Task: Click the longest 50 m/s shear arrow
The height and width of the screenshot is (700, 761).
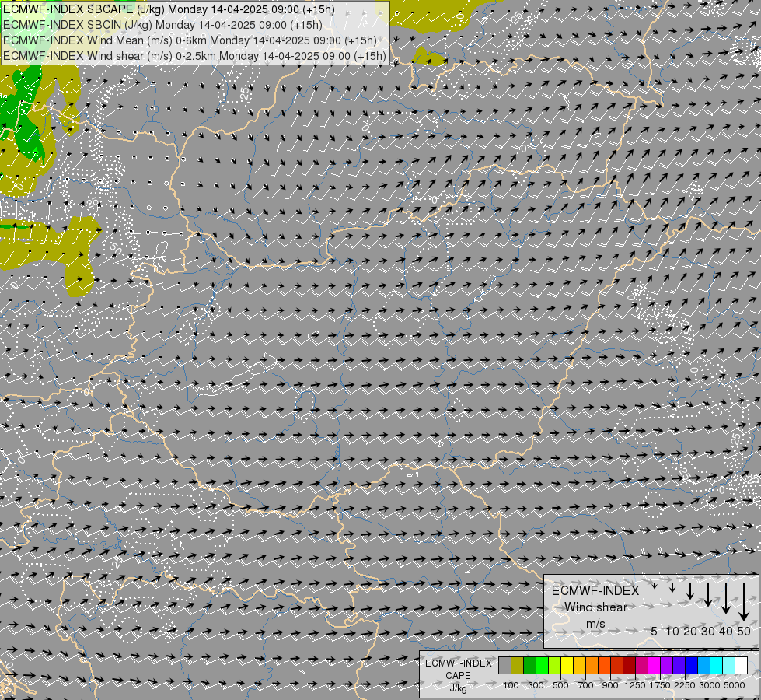Action: 744,602
